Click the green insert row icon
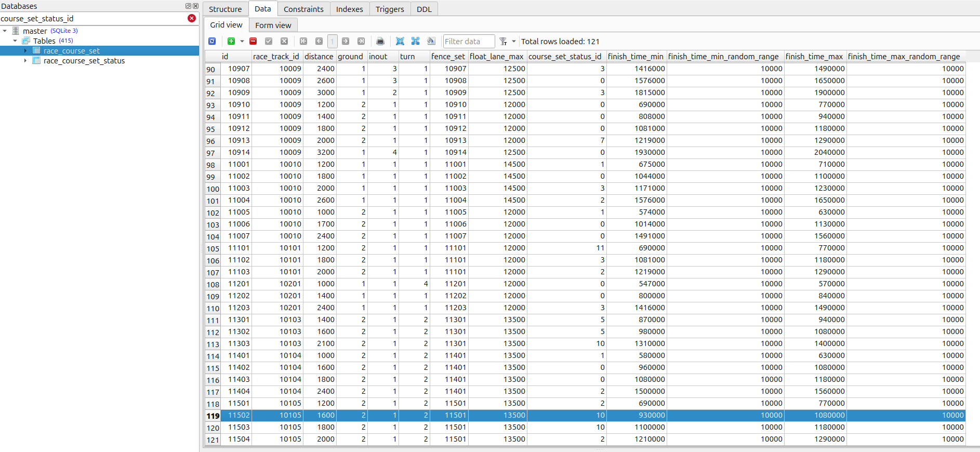This screenshot has height=452, width=980. click(x=231, y=41)
